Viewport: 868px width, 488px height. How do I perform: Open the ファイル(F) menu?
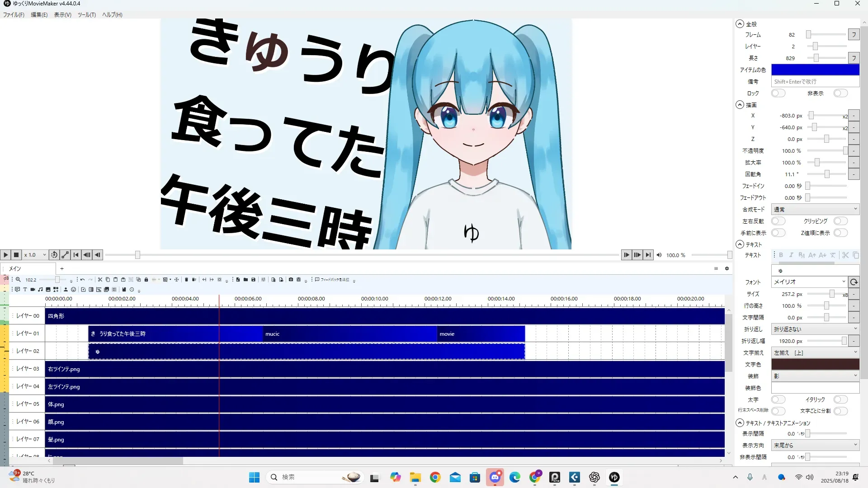(14, 15)
